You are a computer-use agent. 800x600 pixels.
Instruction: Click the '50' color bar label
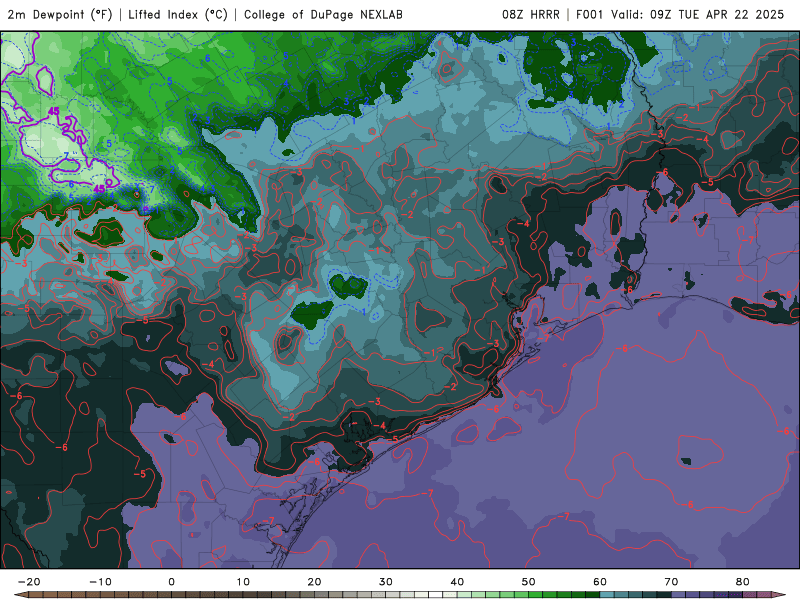point(529,582)
